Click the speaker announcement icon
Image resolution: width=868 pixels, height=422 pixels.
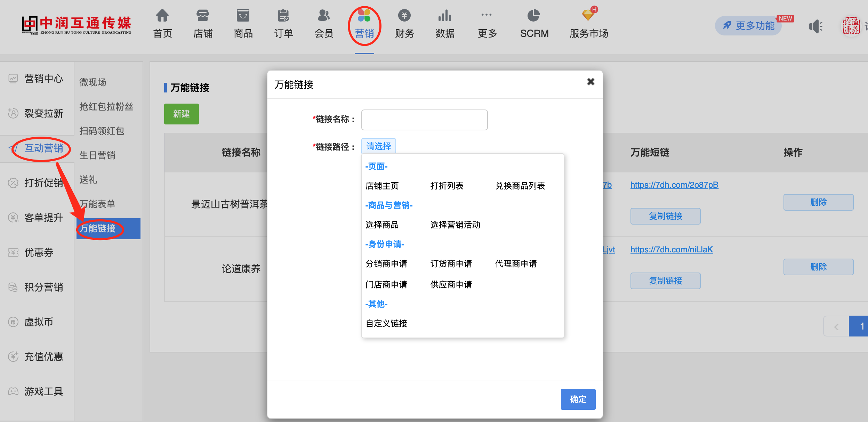pos(815,26)
